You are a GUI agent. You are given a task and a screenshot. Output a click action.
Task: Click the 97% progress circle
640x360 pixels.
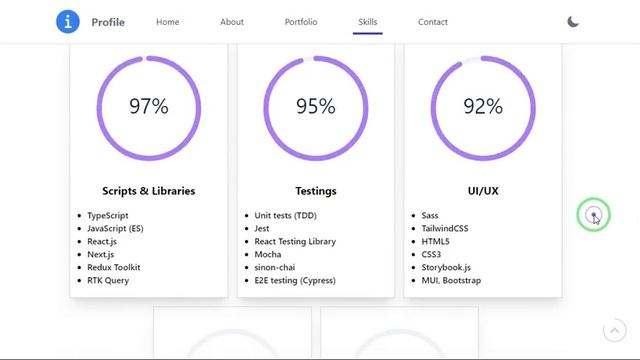pos(149,108)
